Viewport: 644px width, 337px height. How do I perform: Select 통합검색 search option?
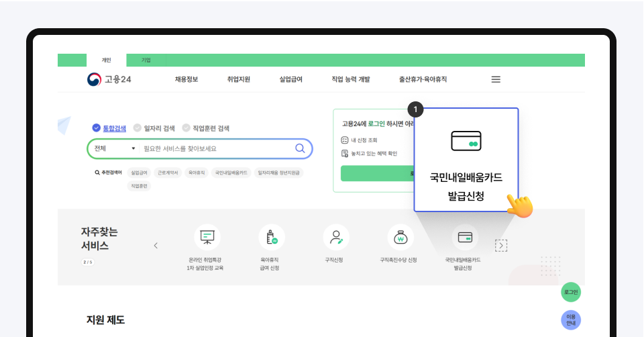click(109, 128)
